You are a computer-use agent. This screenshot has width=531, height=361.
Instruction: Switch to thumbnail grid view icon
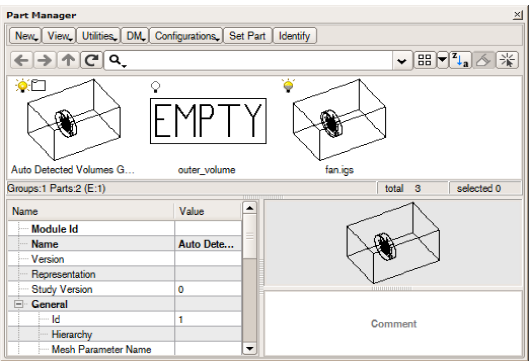(x=424, y=60)
